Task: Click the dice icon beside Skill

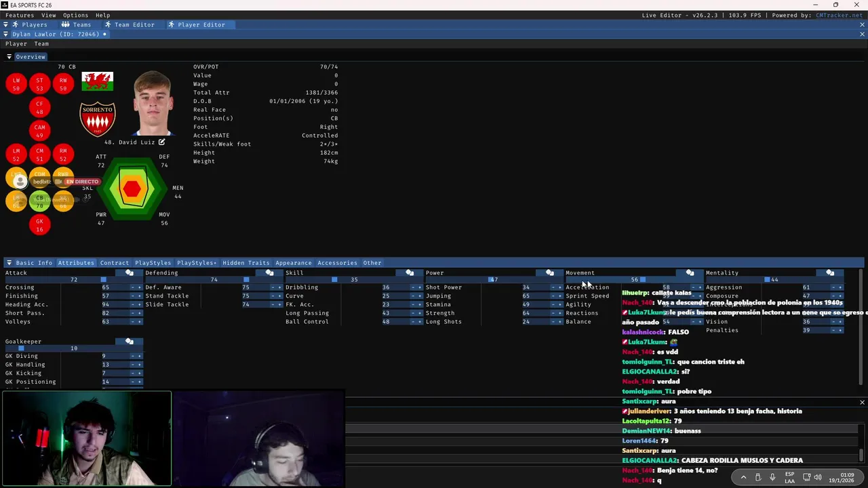Action: (x=410, y=272)
